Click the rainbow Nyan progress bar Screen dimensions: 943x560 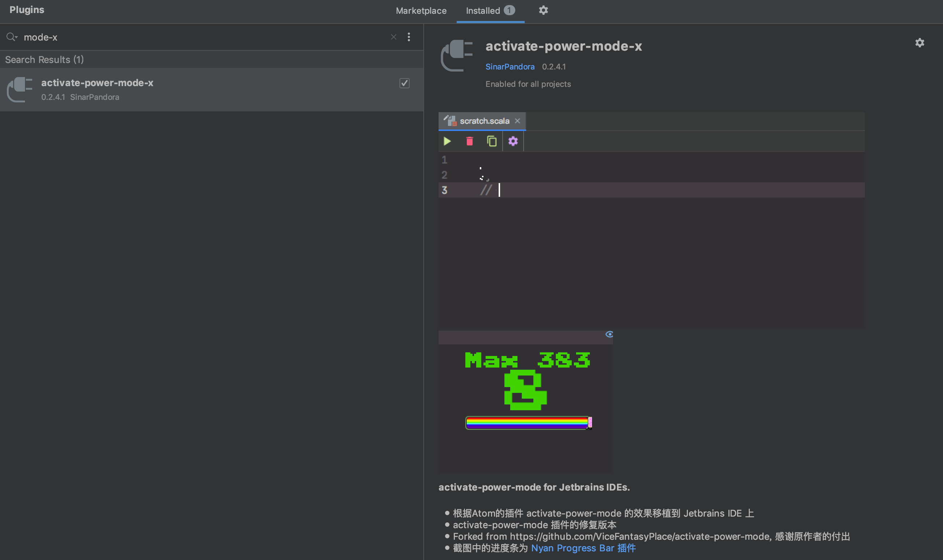528,423
